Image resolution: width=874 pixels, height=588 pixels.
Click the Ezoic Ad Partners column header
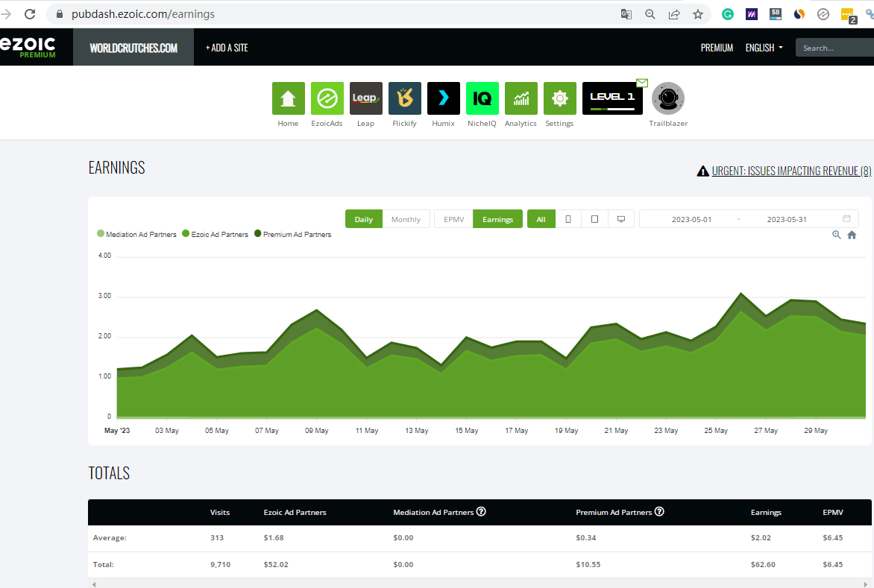tap(295, 512)
